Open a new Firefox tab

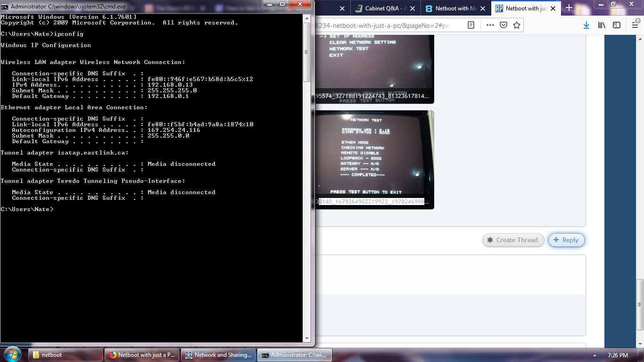569,8
